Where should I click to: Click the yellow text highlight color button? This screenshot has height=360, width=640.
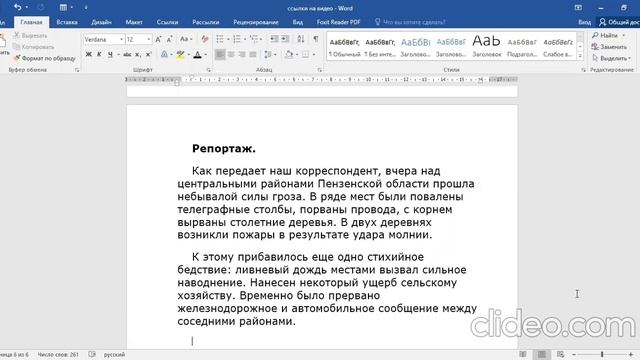coord(180,54)
